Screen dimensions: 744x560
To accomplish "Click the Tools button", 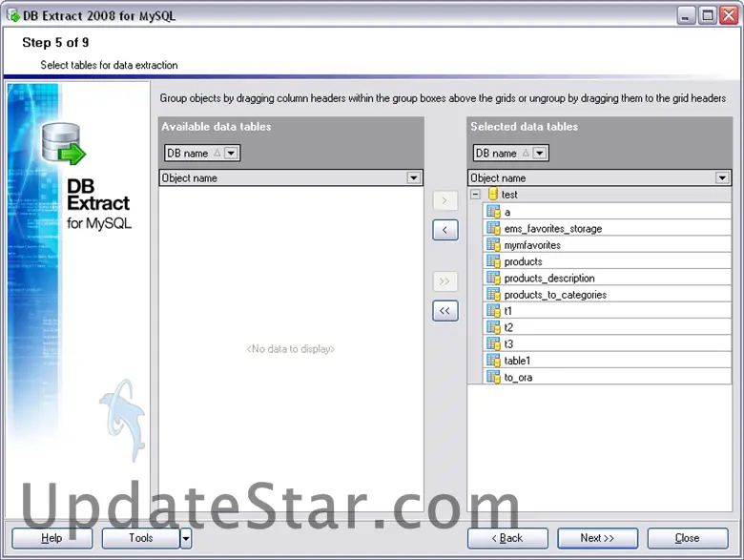I will pos(141,538).
